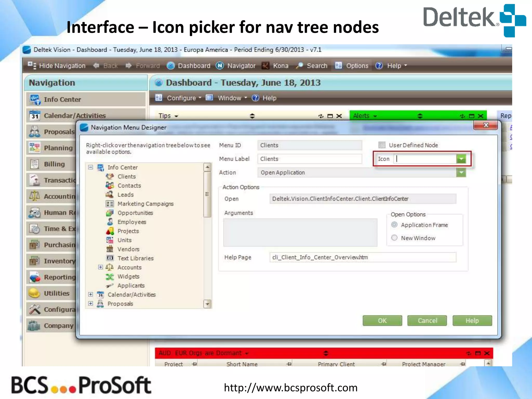The width and height of the screenshot is (532, 399).
Task: Toggle the User Defined Node checkbox
Action: pos(382,145)
